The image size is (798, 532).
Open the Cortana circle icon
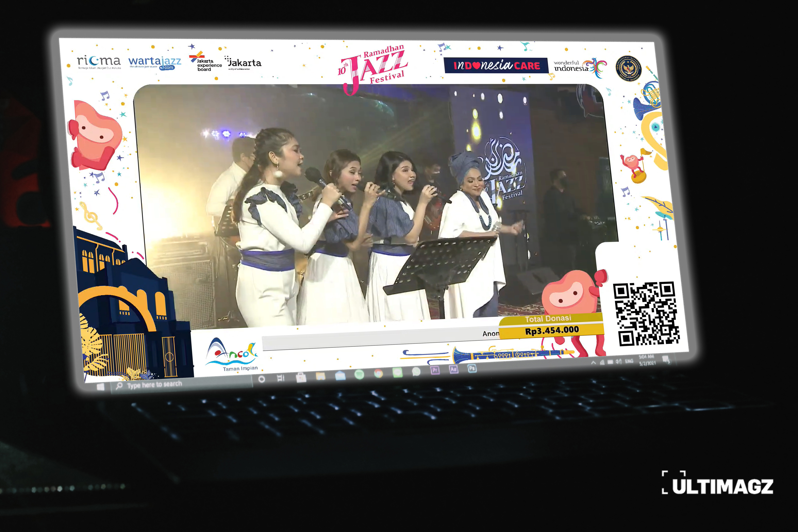[262, 379]
